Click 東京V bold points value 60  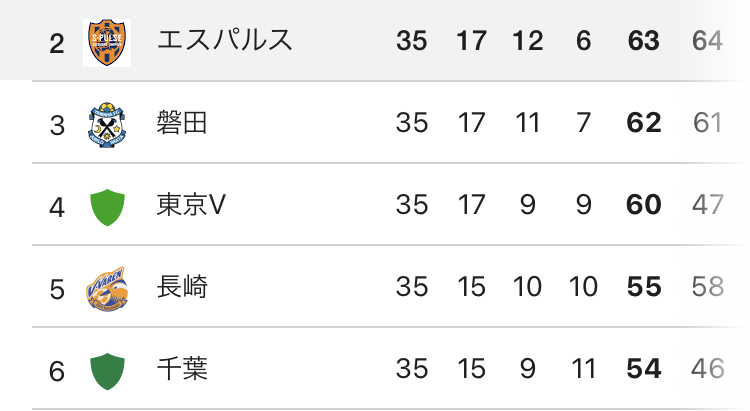coord(643,205)
